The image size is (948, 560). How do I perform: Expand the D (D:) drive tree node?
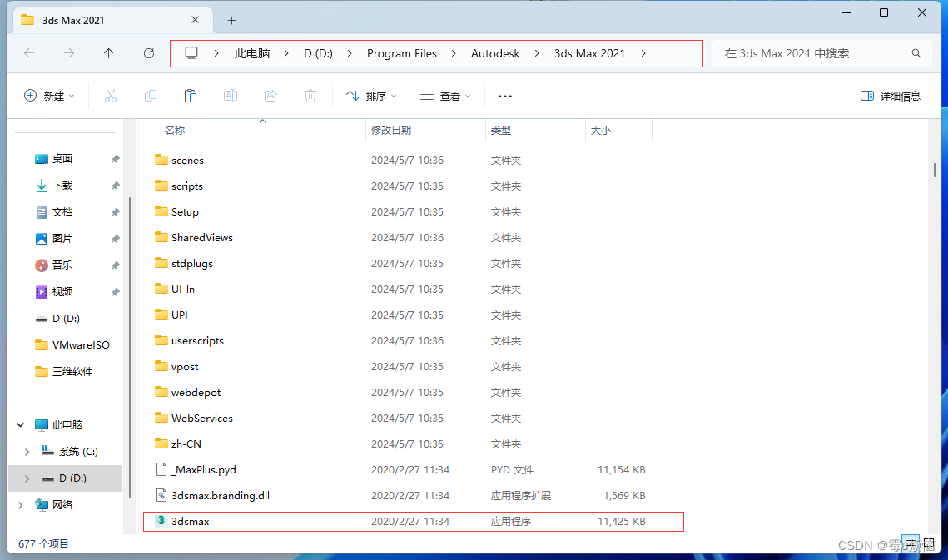tap(27, 478)
